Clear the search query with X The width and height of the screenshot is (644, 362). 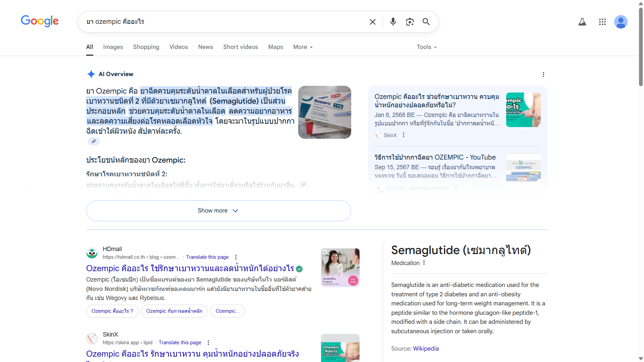(372, 22)
